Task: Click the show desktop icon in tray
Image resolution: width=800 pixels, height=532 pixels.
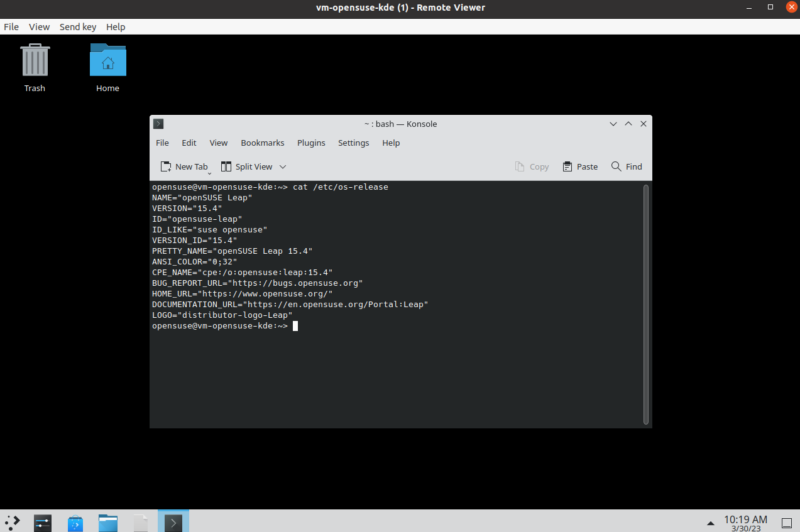Action: coord(787,523)
